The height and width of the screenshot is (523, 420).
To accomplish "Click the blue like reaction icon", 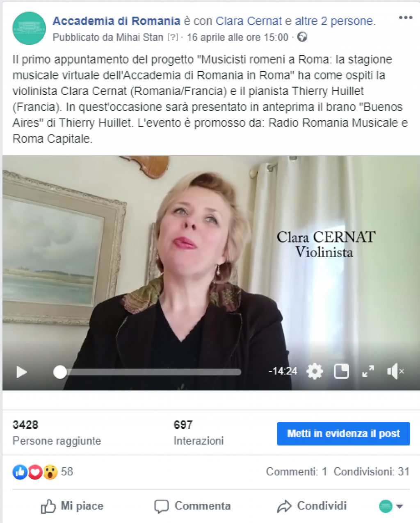I will pos(20,472).
